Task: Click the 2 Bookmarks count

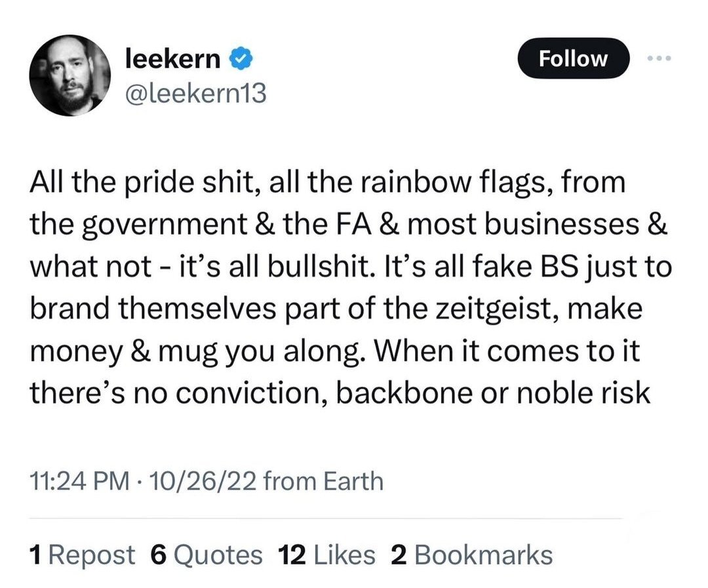Action: [471, 555]
